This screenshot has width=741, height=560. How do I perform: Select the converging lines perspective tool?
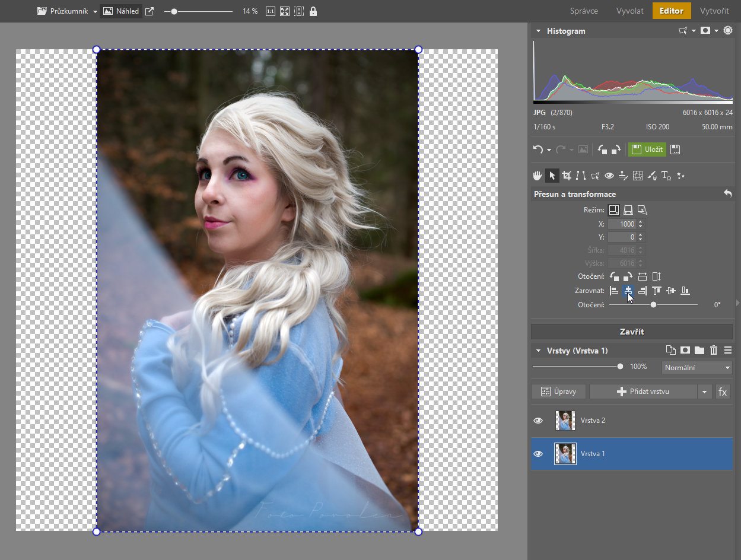tap(581, 176)
